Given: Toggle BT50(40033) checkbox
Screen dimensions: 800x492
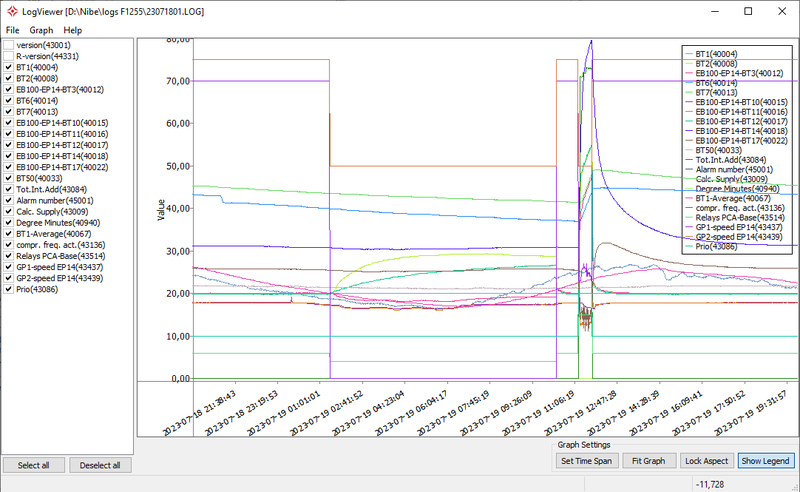Looking at the screenshot, I should click(8, 178).
